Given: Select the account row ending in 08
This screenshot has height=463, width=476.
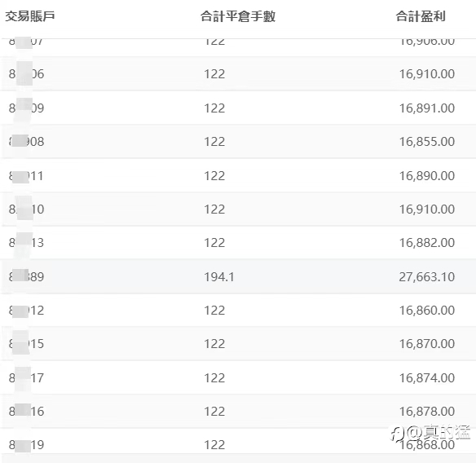Looking at the screenshot, I should pyautogui.click(x=238, y=142).
